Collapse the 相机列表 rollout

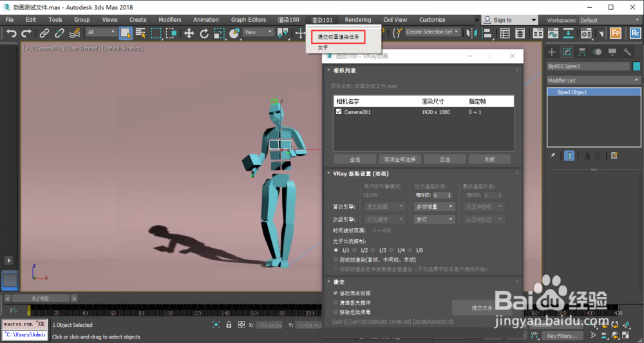coord(329,70)
